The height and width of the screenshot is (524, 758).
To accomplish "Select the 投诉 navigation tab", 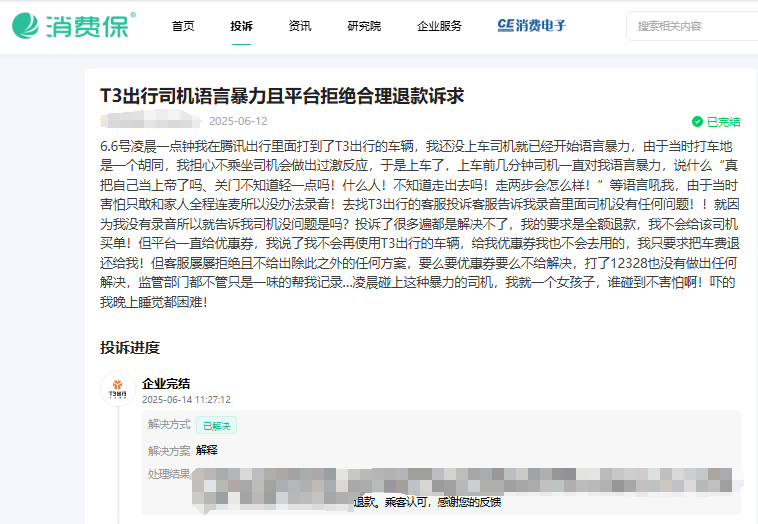I will pyautogui.click(x=242, y=26).
